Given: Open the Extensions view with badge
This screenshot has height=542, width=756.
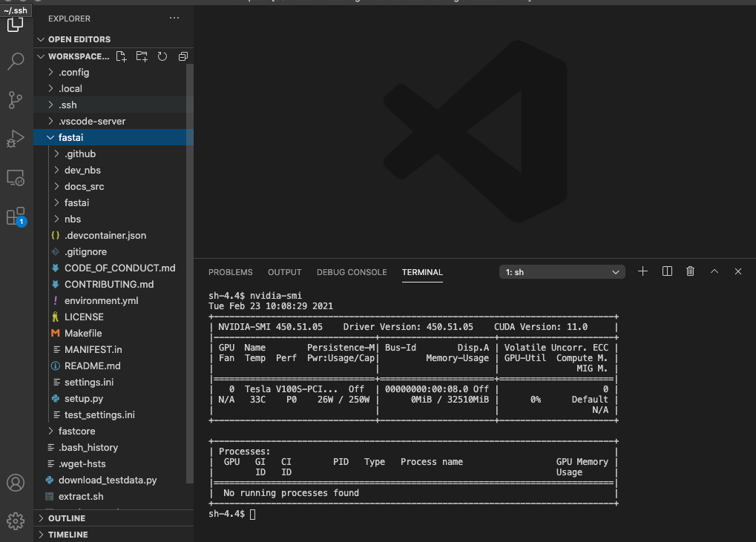Looking at the screenshot, I should click(16, 217).
